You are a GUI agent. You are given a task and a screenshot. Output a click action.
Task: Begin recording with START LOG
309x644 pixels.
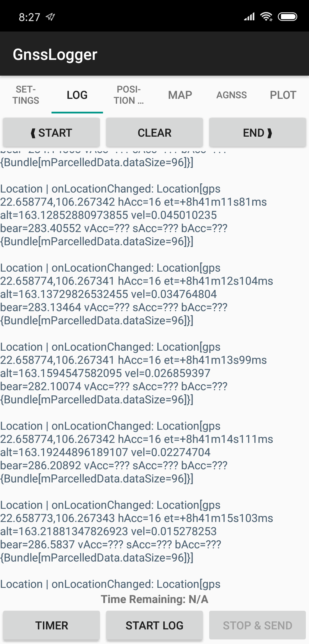[x=154, y=625]
